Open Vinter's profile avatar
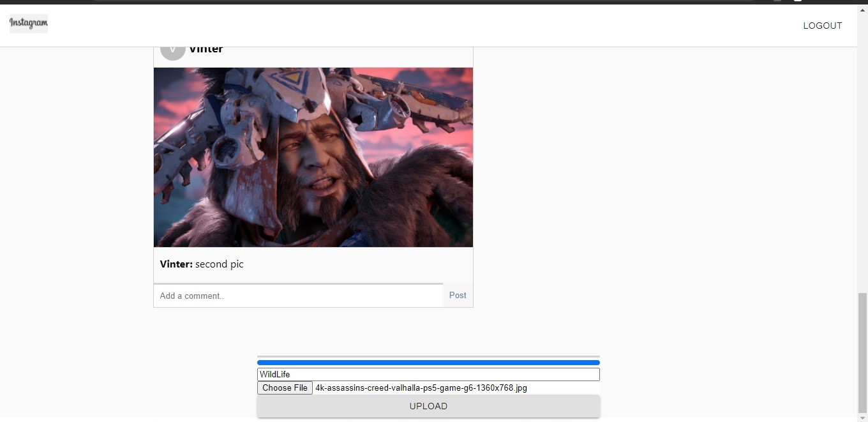This screenshot has width=868, height=422. tap(172, 52)
